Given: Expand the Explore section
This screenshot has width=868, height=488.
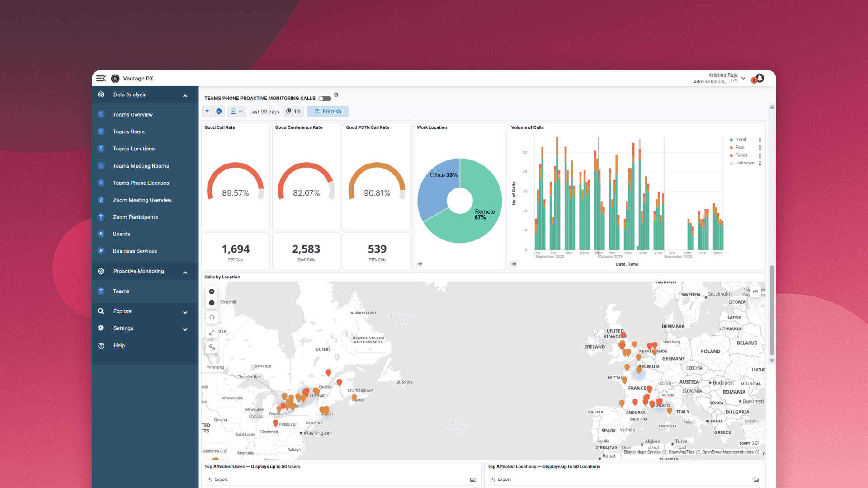Looking at the screenshot, I should pos(185,312).
